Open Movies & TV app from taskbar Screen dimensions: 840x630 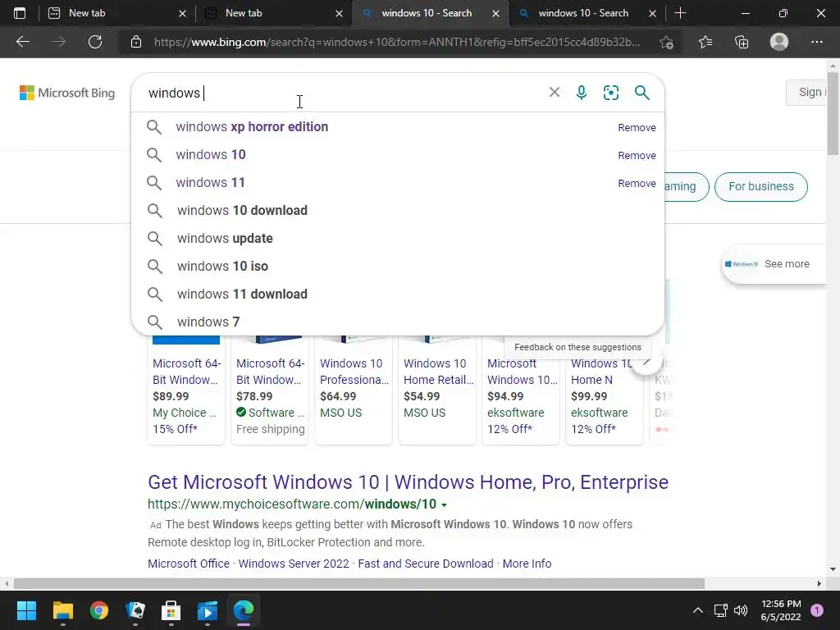[x=208, y=610]
